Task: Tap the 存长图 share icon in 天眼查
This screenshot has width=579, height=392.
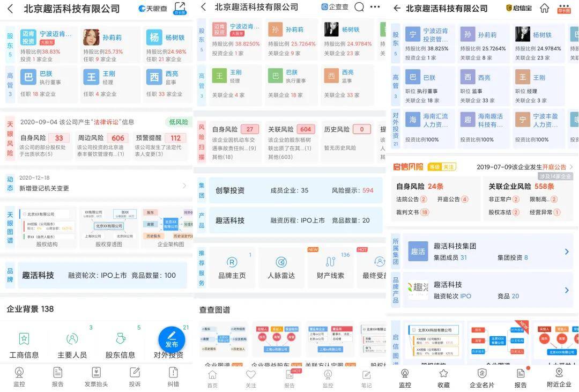Action: coord(180,8)
